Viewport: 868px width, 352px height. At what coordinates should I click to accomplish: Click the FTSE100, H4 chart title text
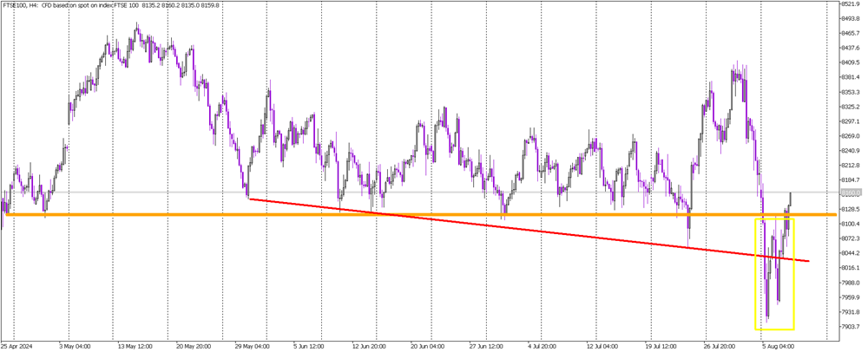tap(110, 4)
